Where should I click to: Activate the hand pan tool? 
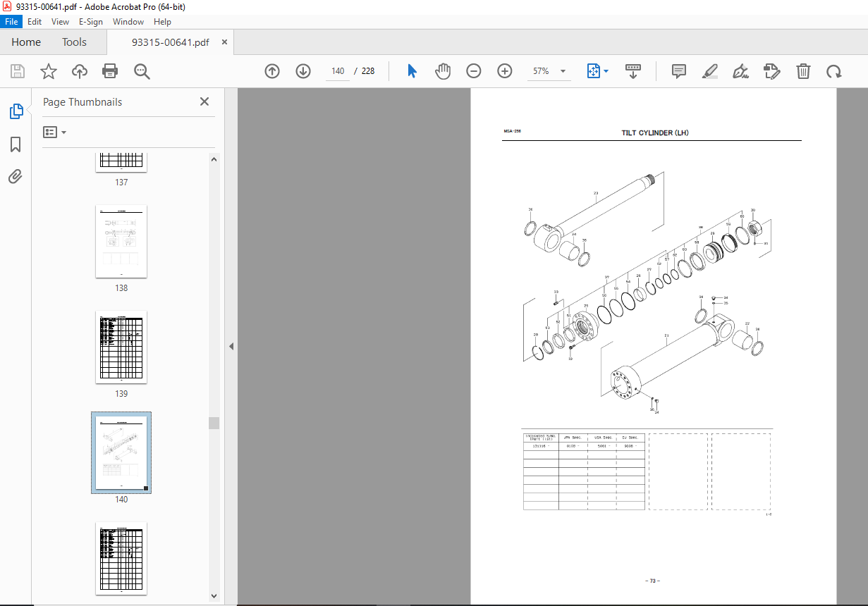pos(443,71)
